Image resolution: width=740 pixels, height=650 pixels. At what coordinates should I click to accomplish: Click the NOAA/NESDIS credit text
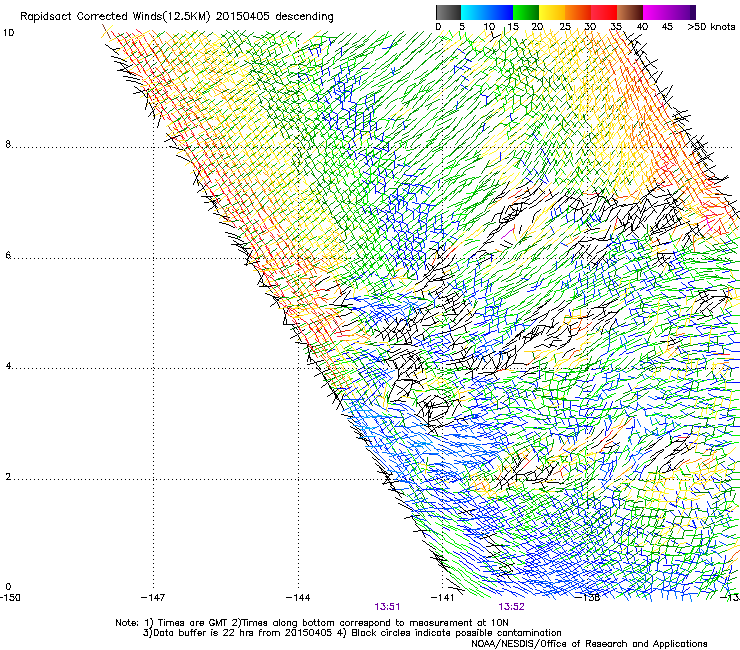(589, 644)
